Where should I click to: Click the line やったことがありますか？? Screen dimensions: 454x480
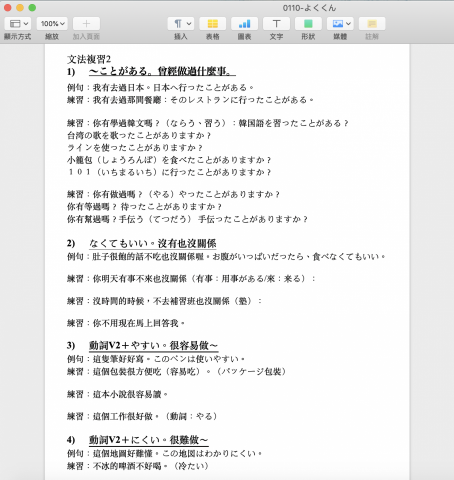coord(229,194)
